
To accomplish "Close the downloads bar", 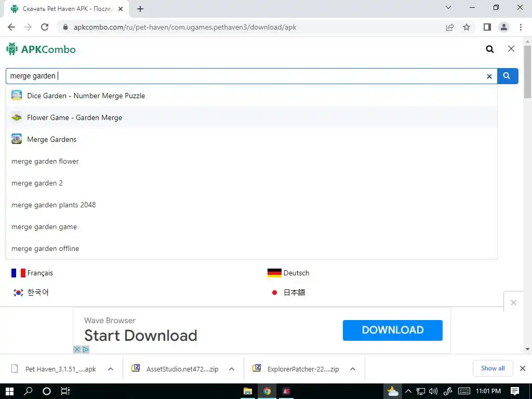I will 523,368.
